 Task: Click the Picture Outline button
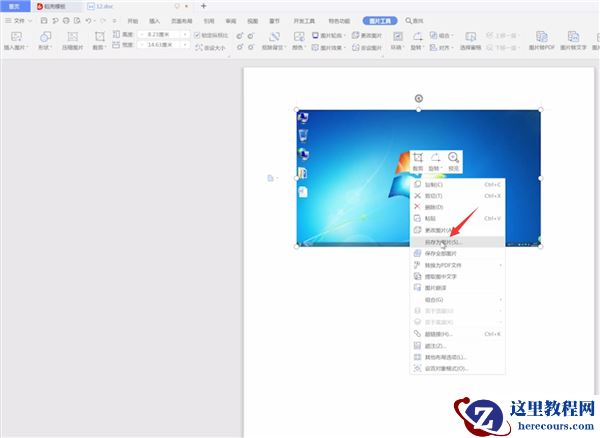click(328, 35)
